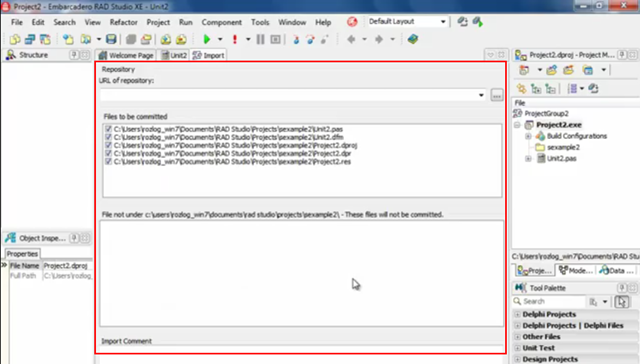Open dropdown beside red exclamation icon

tap(248, 39)
